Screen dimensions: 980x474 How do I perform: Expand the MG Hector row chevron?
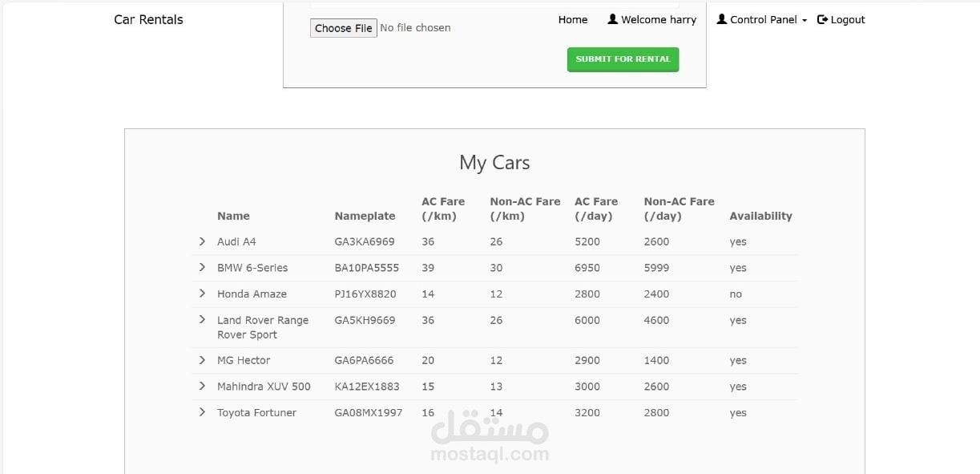click(202, 360)
